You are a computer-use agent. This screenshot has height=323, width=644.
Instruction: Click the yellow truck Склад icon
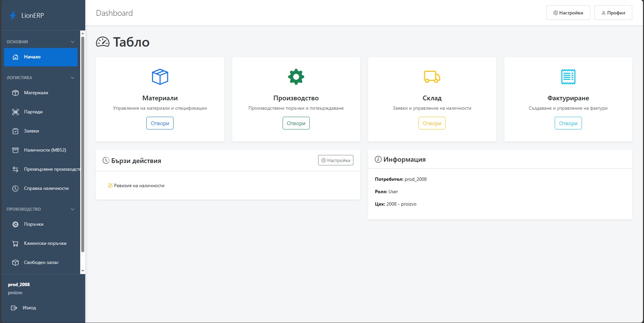[432, 77]
